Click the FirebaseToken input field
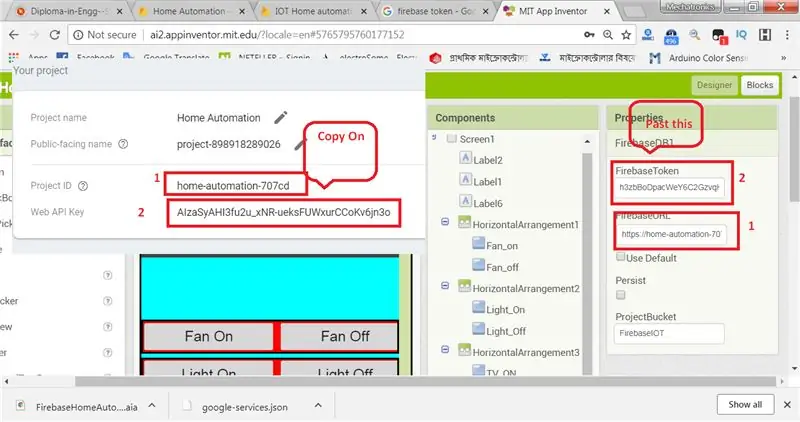 coord(669,187)
